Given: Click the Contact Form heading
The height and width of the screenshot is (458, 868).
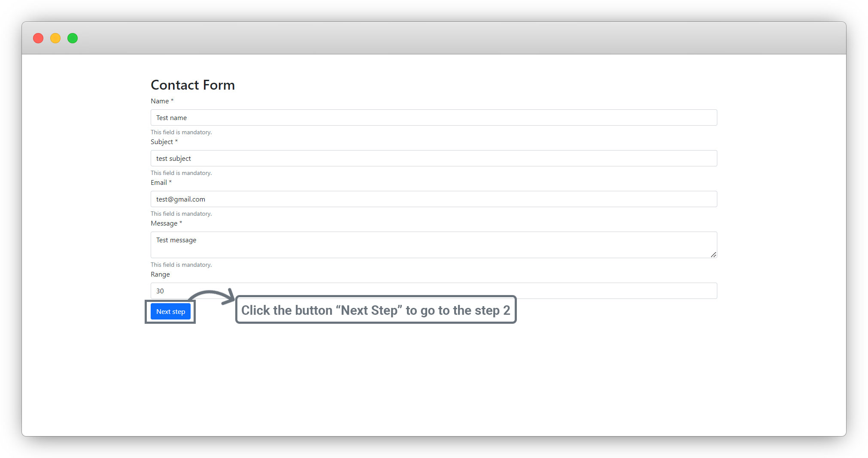Looking at the screenshot, I should (x=193, y=85).
